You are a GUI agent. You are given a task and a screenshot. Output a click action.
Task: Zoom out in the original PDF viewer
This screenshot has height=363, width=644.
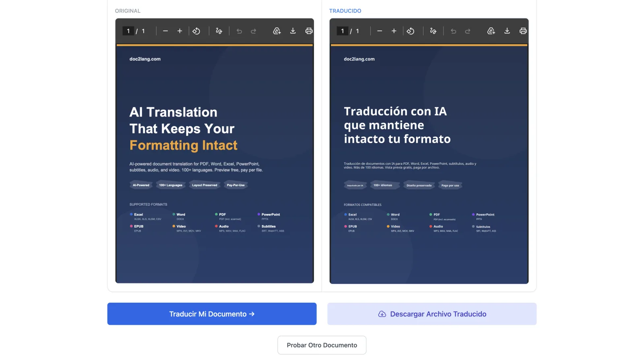pos(165,31)
